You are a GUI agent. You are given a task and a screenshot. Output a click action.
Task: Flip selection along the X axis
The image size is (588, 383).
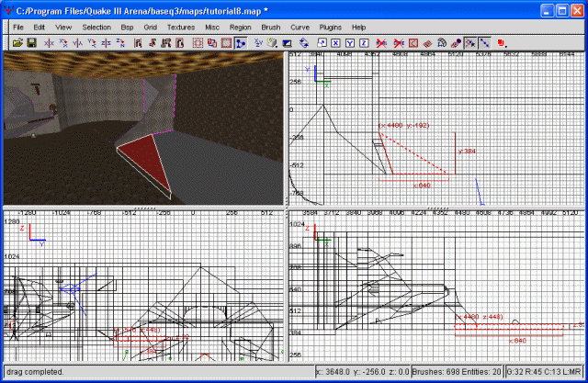49,43
